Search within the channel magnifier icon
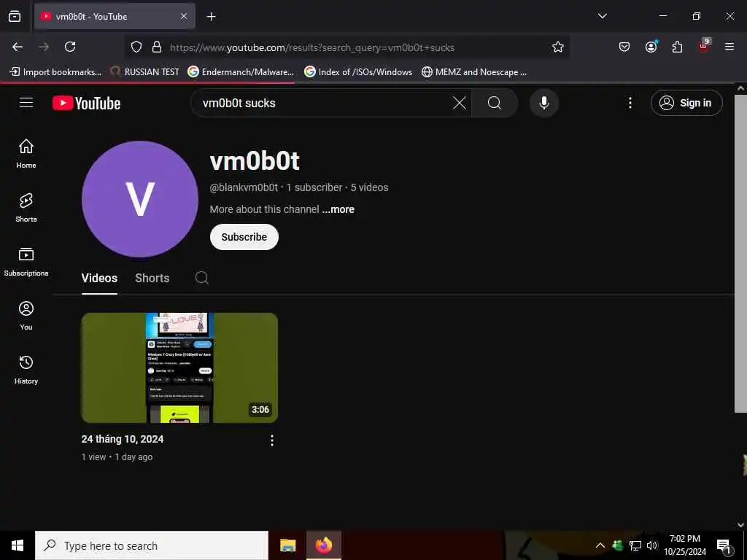This screenshot has height=560, width=747. (x=201, y=278)
